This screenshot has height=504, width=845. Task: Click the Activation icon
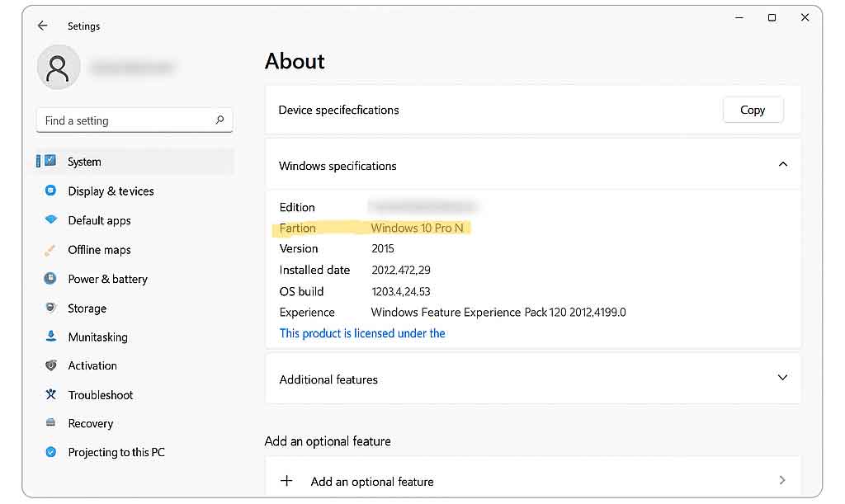(x=50, y=365)
